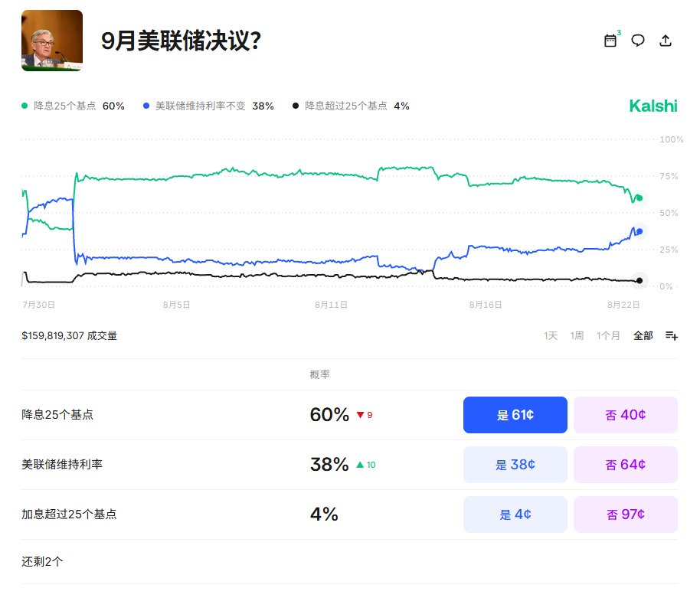700x601 pixels.
Task: Buy 是 38¢ for 美联储维持利率
Action: pyautogui.click(x=515, y=465)
